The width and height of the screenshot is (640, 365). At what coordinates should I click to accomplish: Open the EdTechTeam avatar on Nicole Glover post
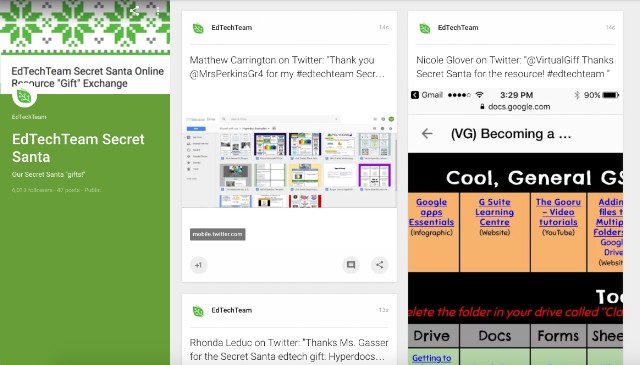pos(425,28)
